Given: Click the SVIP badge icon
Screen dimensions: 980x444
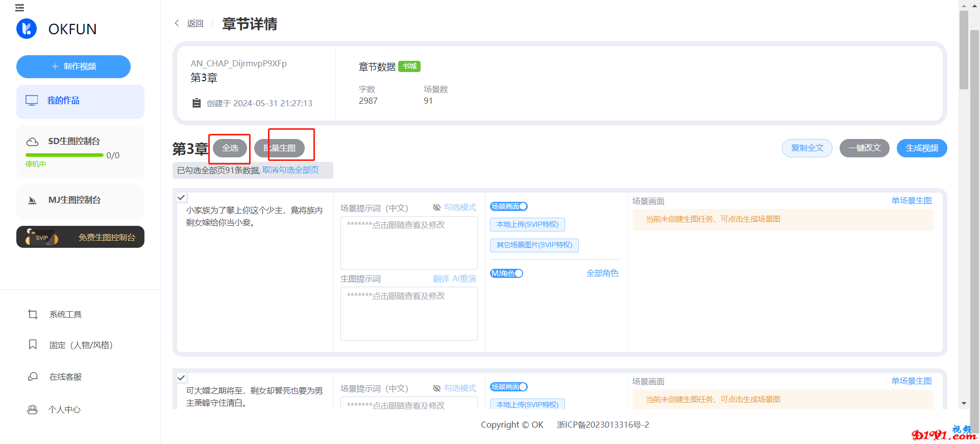Looking at the screenshot, I should tap(42, 238).
